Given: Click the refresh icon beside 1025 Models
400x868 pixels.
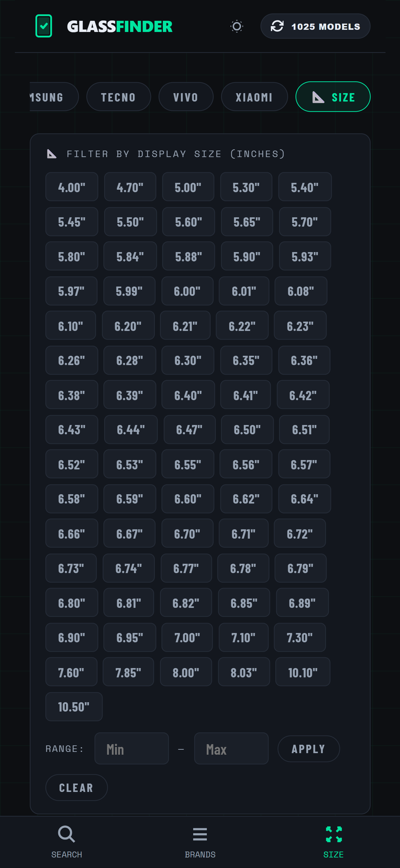Looking at the screenshot, I should 277,26.
